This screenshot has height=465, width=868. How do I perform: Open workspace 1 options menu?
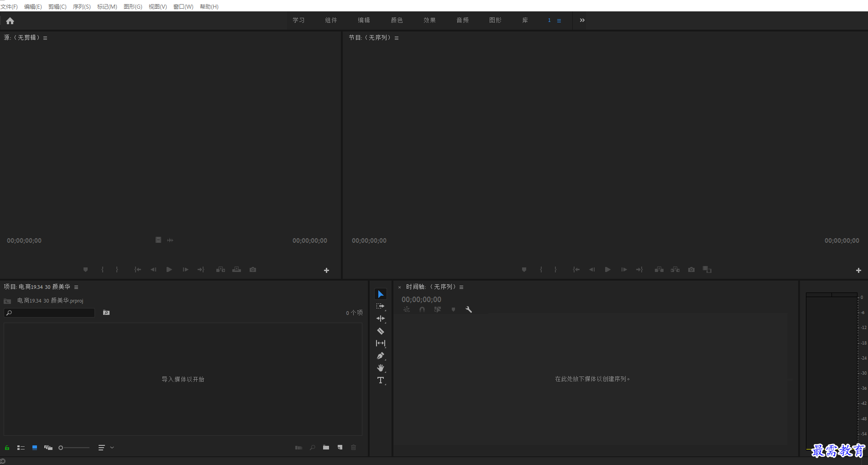[559, 21]
